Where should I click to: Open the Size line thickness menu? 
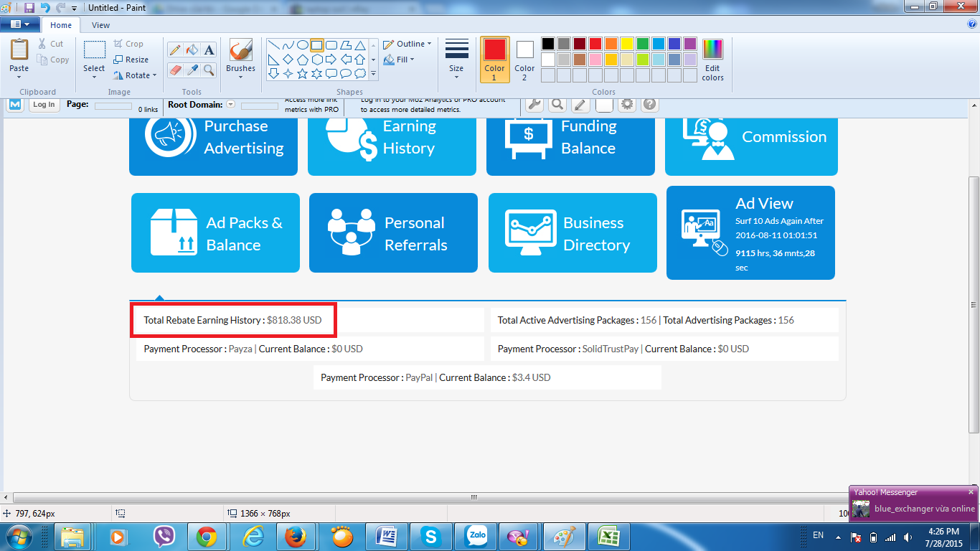pos(456,59)
